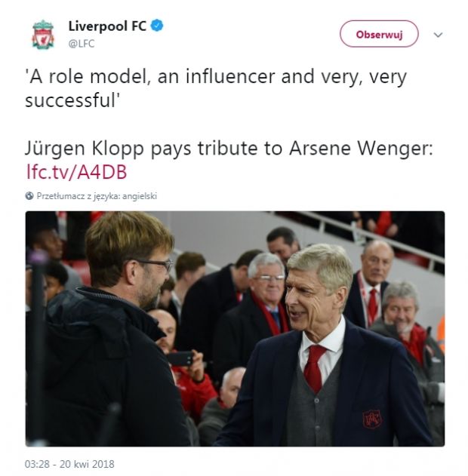The image size is (468, 476).
Task: Click the phone held by spectator
Action: tap(180, 358)
